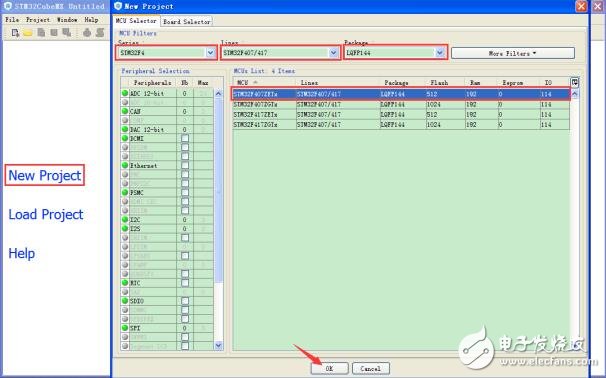Click the green dot beside Ethernet
Viewport: 606px width, 378px height.
coord(125,165)
